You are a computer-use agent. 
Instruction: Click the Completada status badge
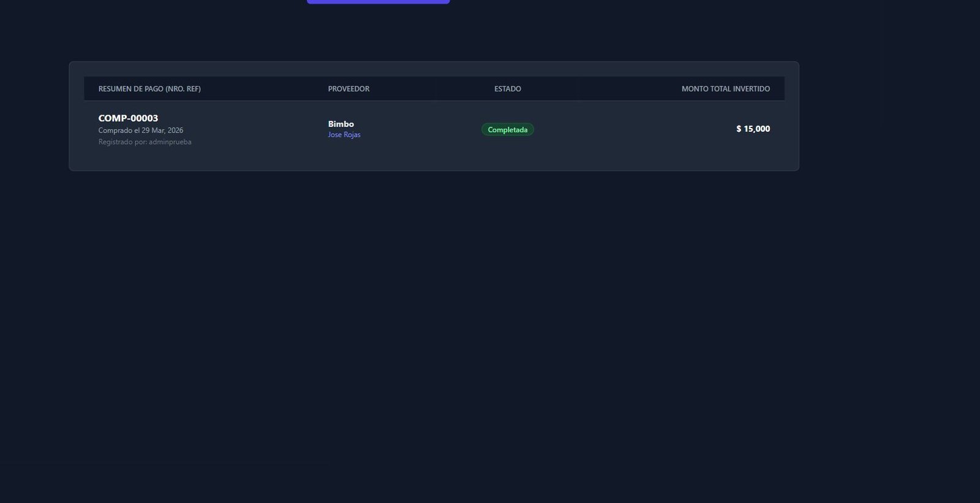tap(508, 129)
